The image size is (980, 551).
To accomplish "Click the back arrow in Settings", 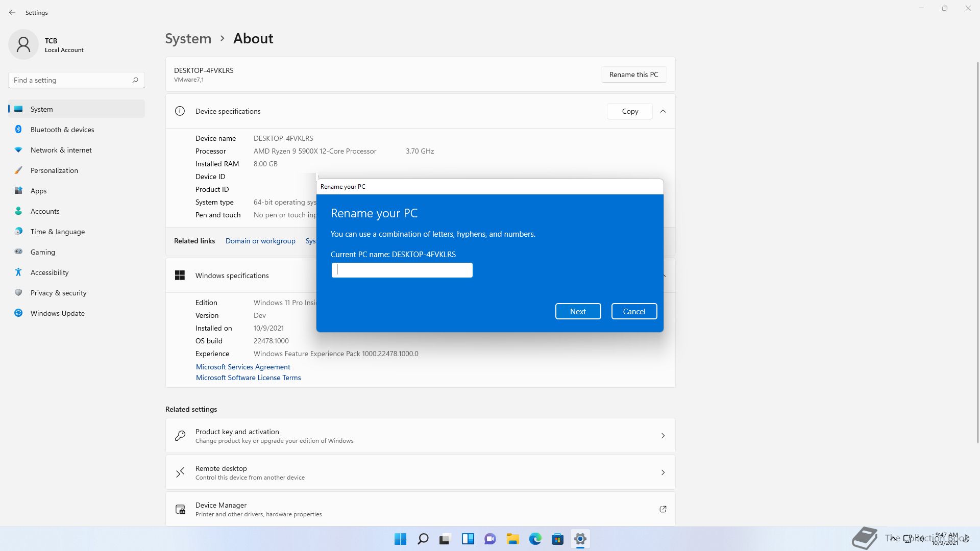I will click(x=12, y=12).
